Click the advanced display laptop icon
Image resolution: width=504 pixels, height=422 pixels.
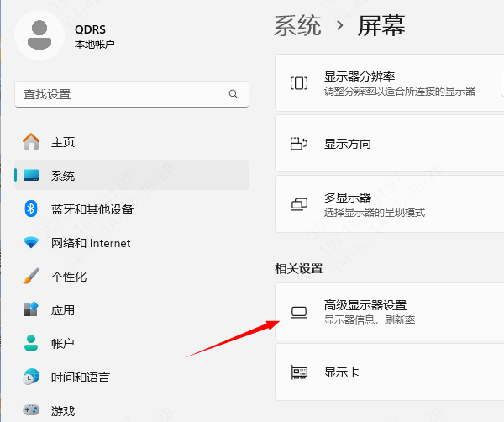click(x=299, y=313)
